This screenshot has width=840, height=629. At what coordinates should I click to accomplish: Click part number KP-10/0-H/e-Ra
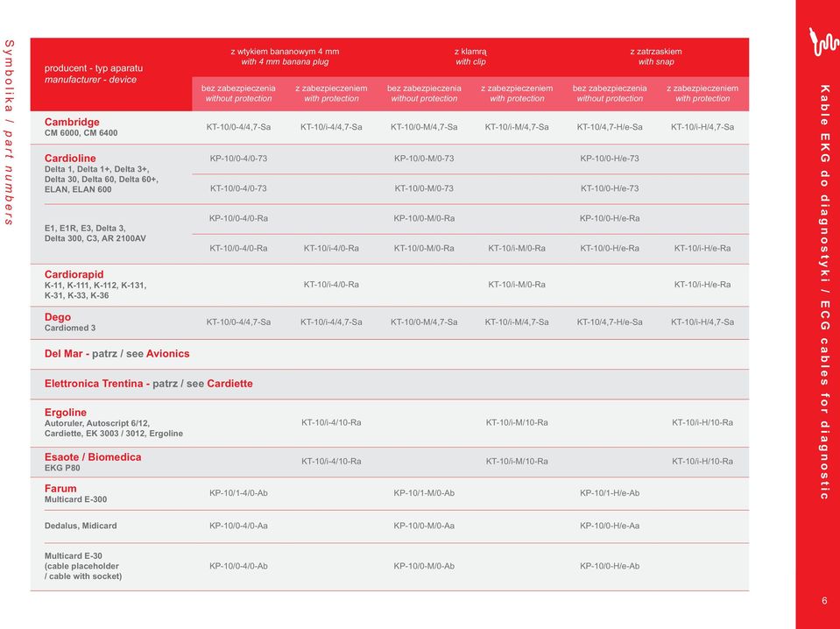[x=610, y=219]
